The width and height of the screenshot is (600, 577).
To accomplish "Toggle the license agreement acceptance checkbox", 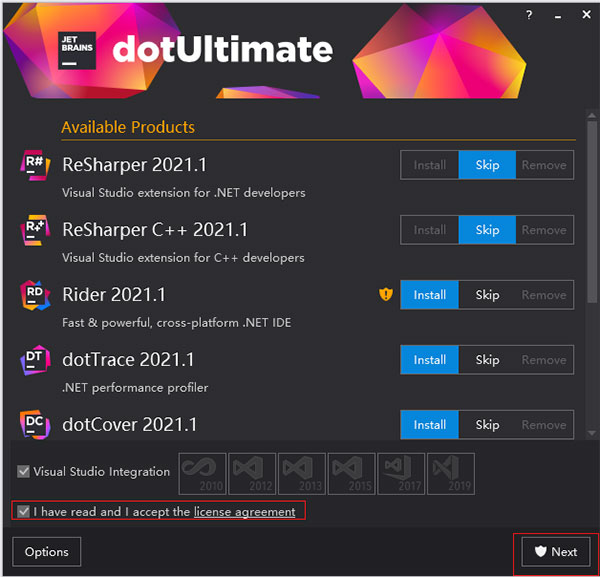I will coord(23,511).
